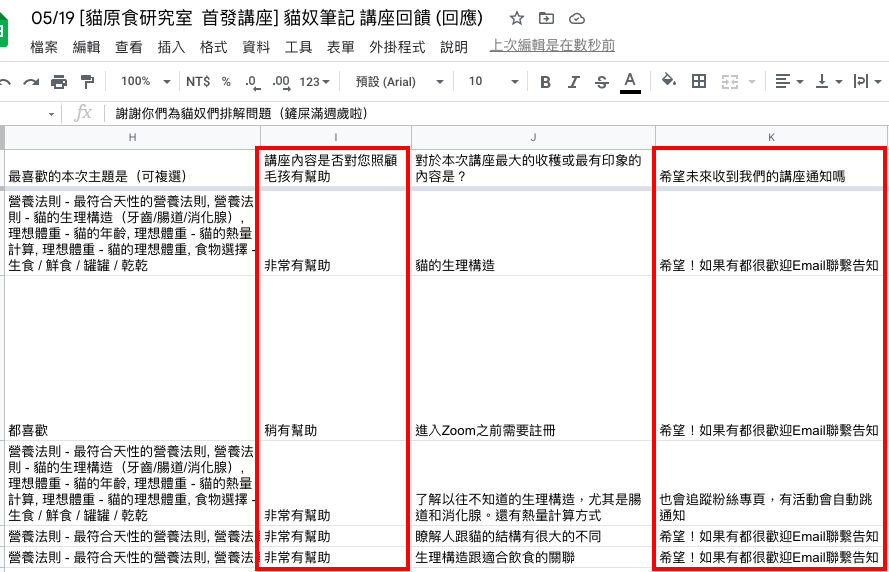Open the cell borders tool
This screenshot has height=572, width=889.
699,81
